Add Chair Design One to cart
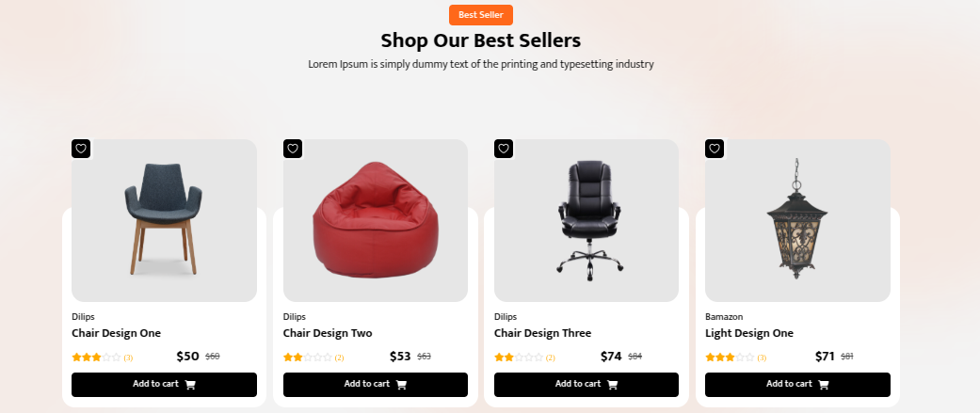Image resolution: width=980 pixels, height=413 pixels. (x=164, y=384)
